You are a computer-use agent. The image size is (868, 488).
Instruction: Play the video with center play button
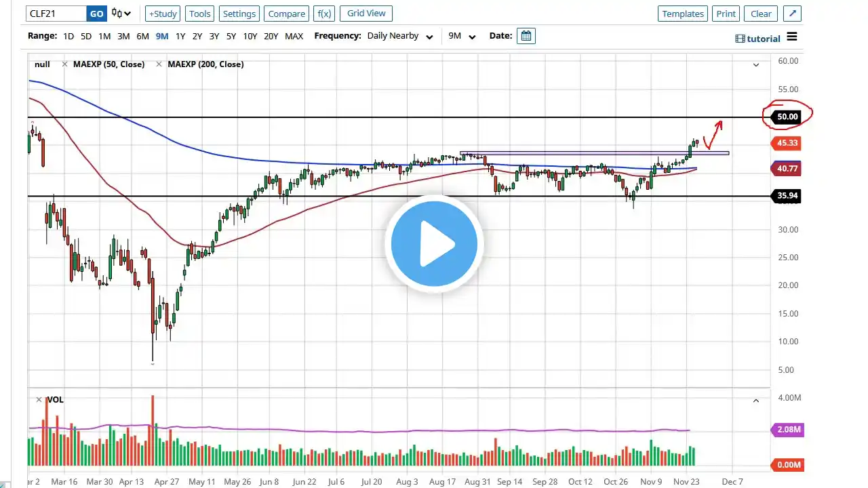pos(434,244)
